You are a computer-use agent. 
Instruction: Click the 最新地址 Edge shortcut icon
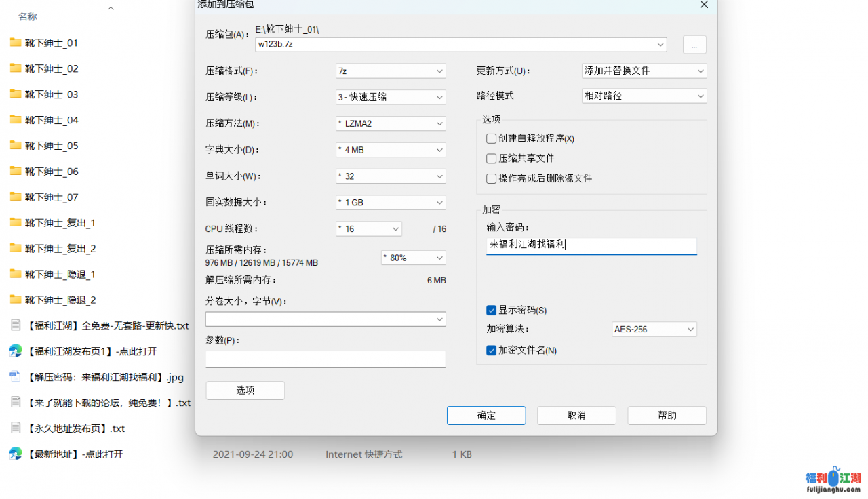(x=16, y=454)
